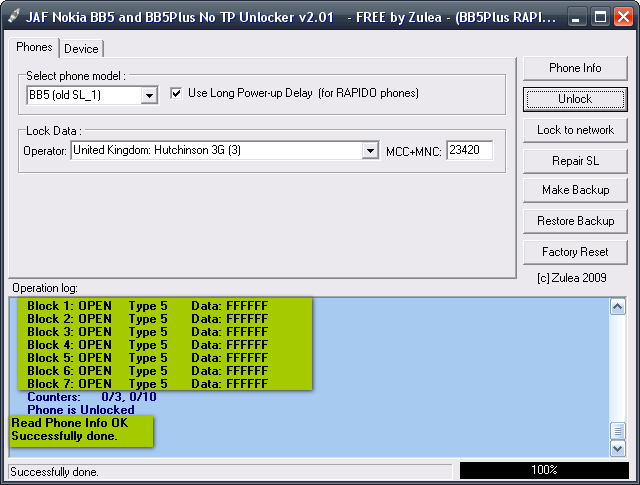Screen dimensions: 640x485
Task: Click the 'Counters: 0/3, 0/10' log line
Action: pos(92,397)
